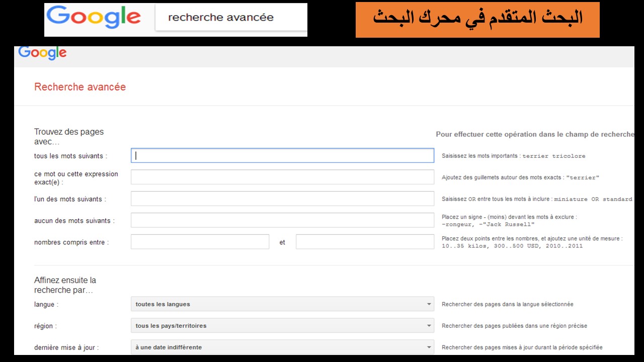This screenshot has width=644, height=362.
Task: Click the 'dernière mise à jour :' label
Action: click(x=66, y=348)
